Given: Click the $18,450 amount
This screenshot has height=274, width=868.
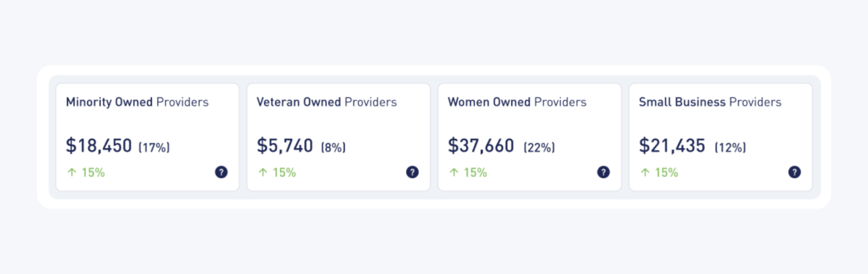Looking at the screenshot, I should (x=99, y=146).
